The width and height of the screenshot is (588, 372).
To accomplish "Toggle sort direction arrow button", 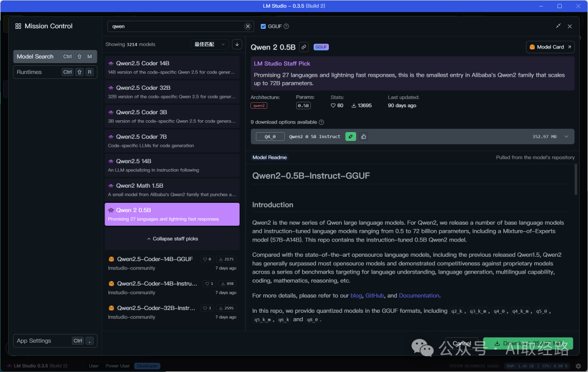I will pos(237,44).
